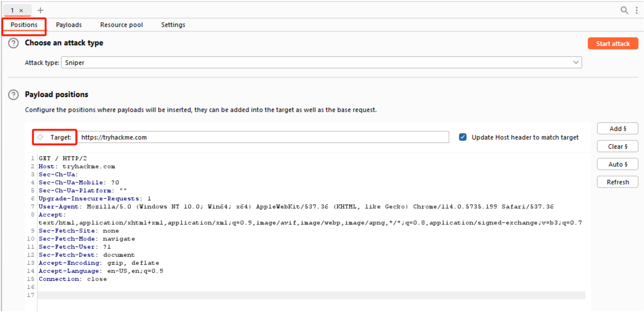
Task: Open help for Payload positions
Action: [13, 95]
